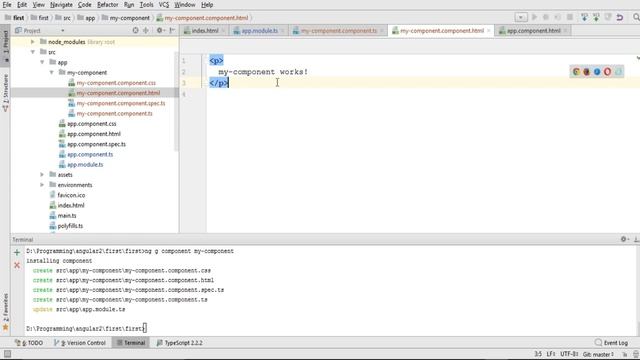Select my-component.component.css in project tree
640x360 pixels.
coord(116,83)
